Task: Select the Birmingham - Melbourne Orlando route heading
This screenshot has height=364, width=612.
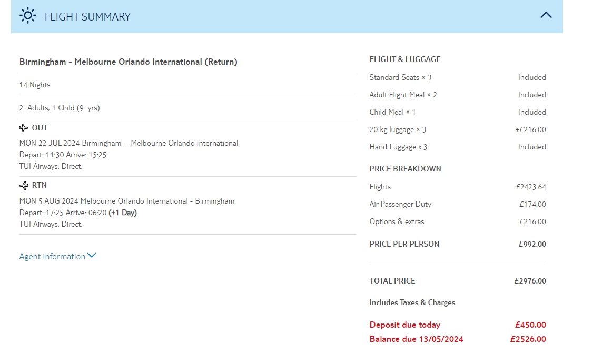Action: pyautogui.click(x=129, y=62)
